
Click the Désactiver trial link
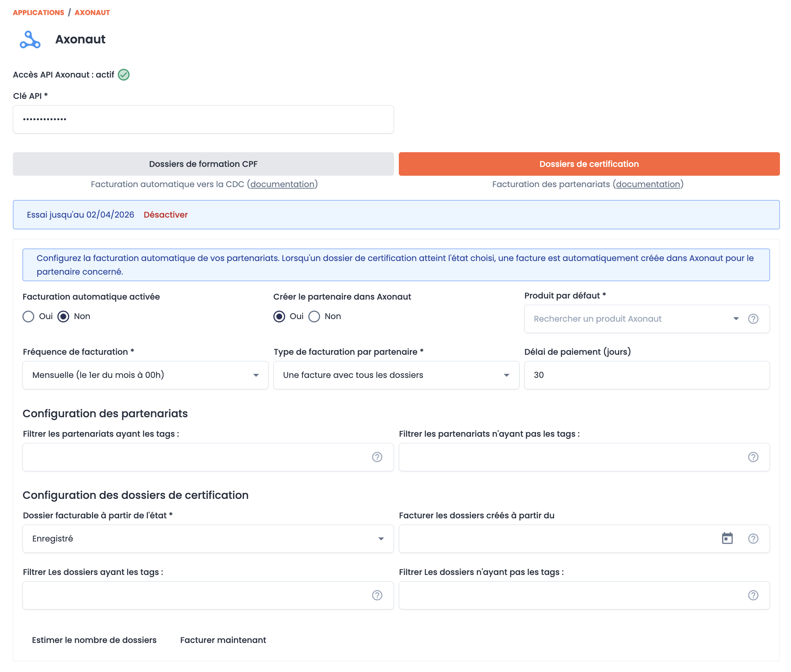pyautogui.click(x=166, y=215)
